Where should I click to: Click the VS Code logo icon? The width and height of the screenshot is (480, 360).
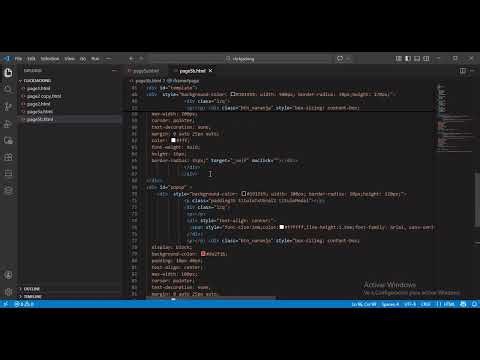click(7, 59)
